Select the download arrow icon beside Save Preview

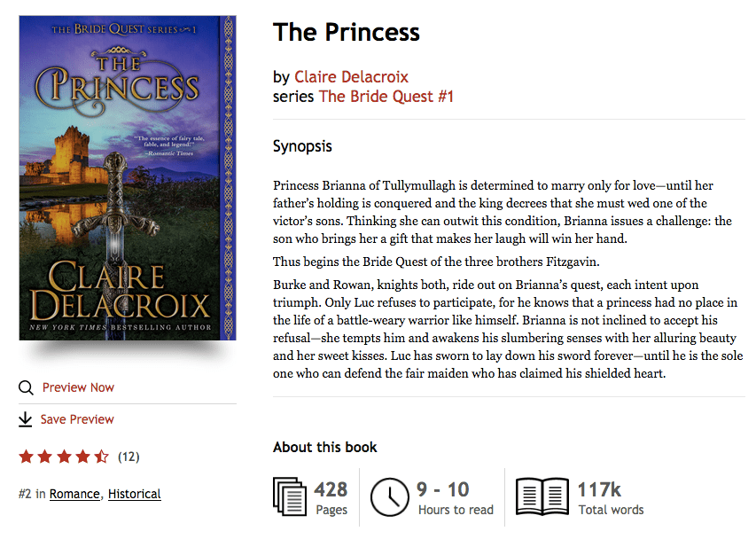coord(26,418)
